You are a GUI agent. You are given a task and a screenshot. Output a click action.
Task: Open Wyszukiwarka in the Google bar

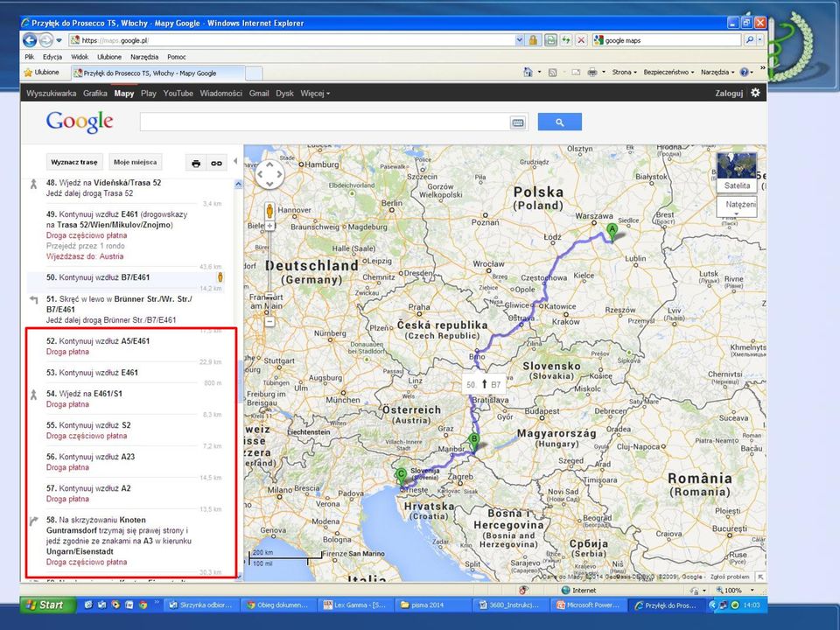pyautogui.click(x=51, y=94)
